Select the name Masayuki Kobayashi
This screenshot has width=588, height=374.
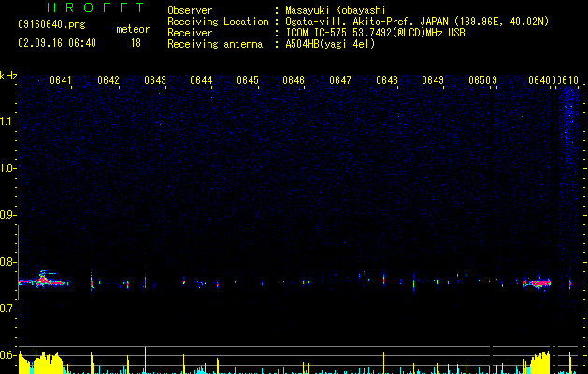pos(336,10)
